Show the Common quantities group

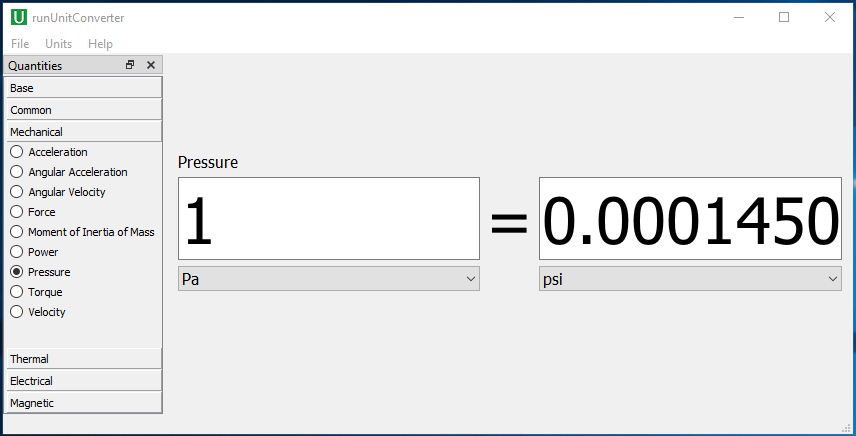point(84,110)
